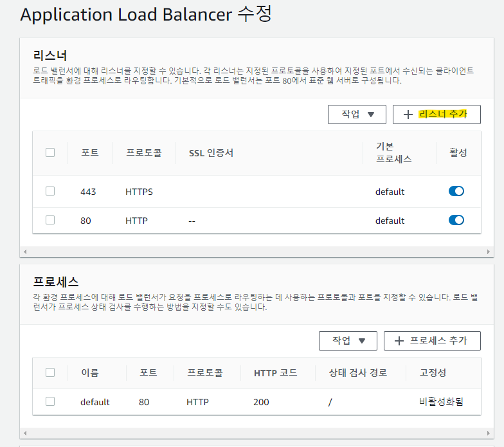Check the default process row checkbox
The width and height of the screenshot is (504, 447).
50,401
